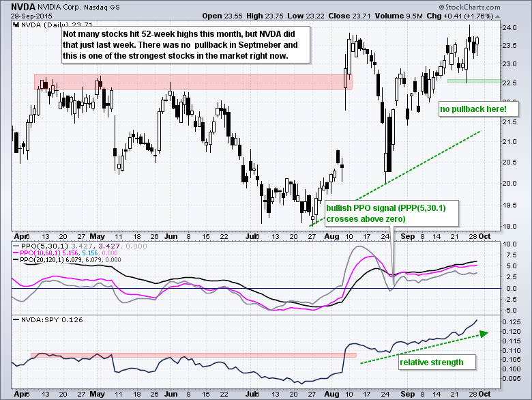
Task: Click the Low 23.22 value
Action: pyautogui.click(x=306, y=16)
